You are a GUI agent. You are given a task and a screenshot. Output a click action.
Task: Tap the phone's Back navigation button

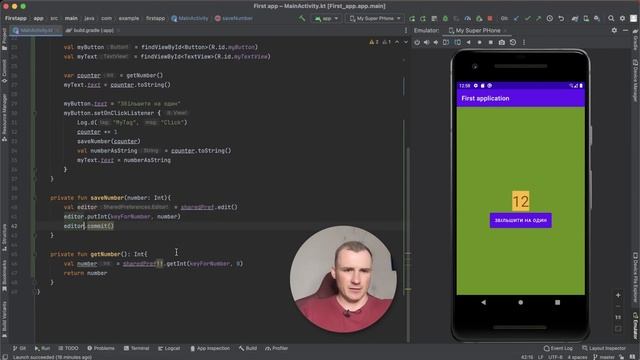(x=484, y=302)
